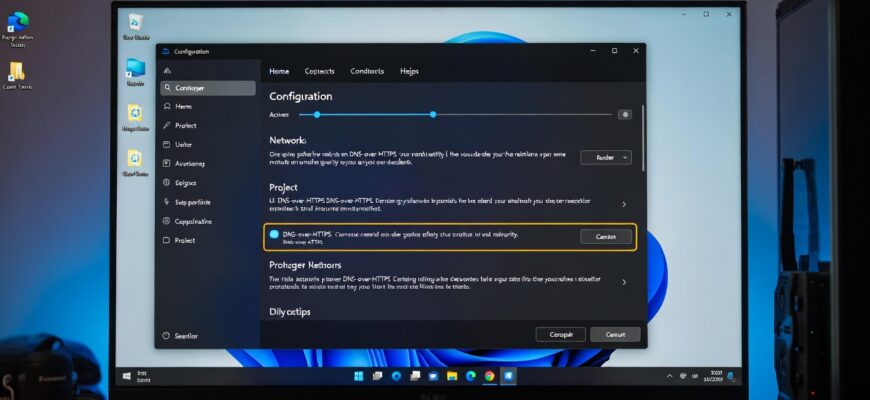Viewport: 870px width, 400px height.
Task: Show hidden tray icons with the chevron
Action: [669, 376]
